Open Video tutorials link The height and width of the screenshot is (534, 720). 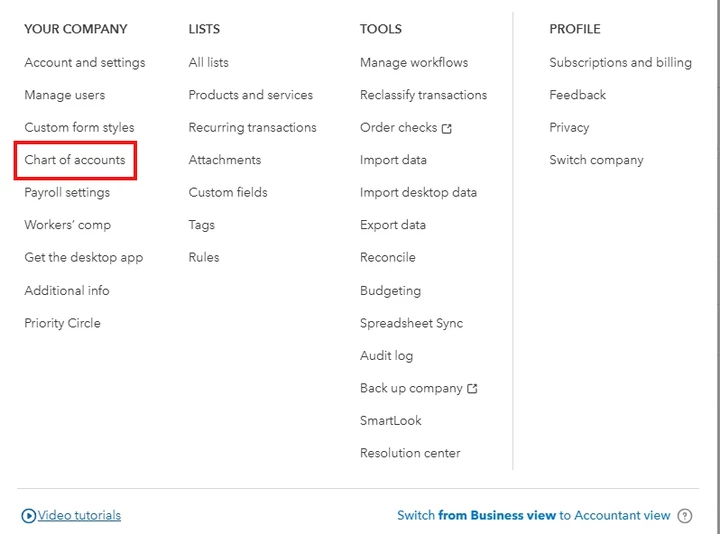point(79,515)
